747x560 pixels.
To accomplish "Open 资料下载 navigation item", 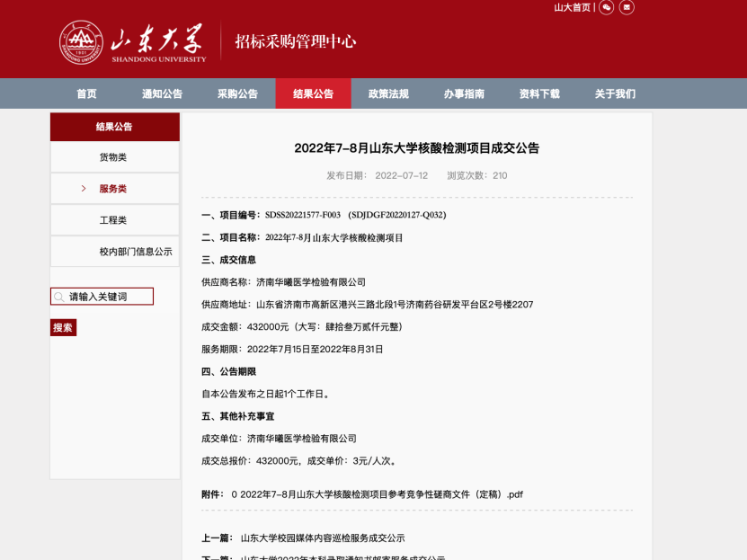I will point(539,93).
